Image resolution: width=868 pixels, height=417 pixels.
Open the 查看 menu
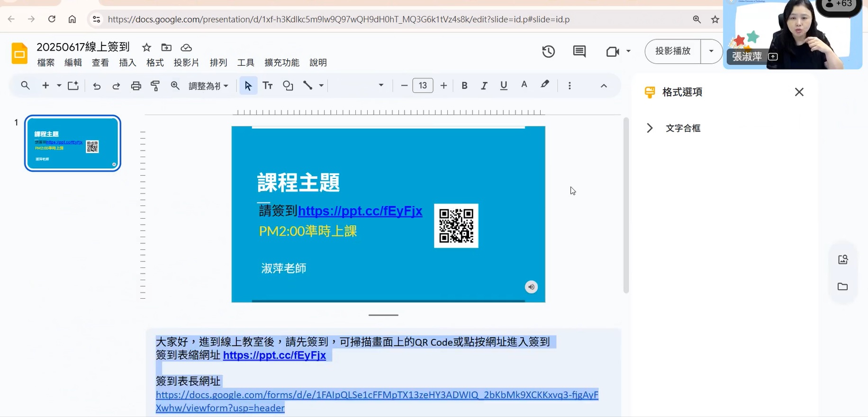tap(100, 62)
